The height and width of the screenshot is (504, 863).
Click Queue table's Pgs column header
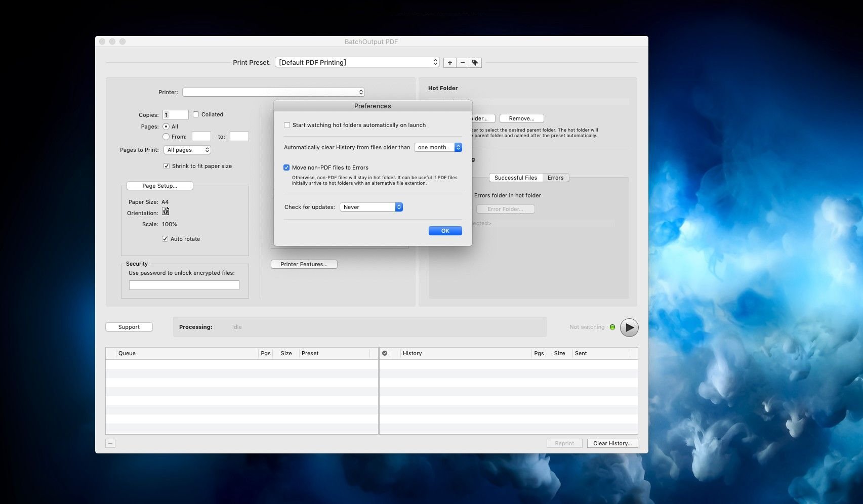point(266,353)
